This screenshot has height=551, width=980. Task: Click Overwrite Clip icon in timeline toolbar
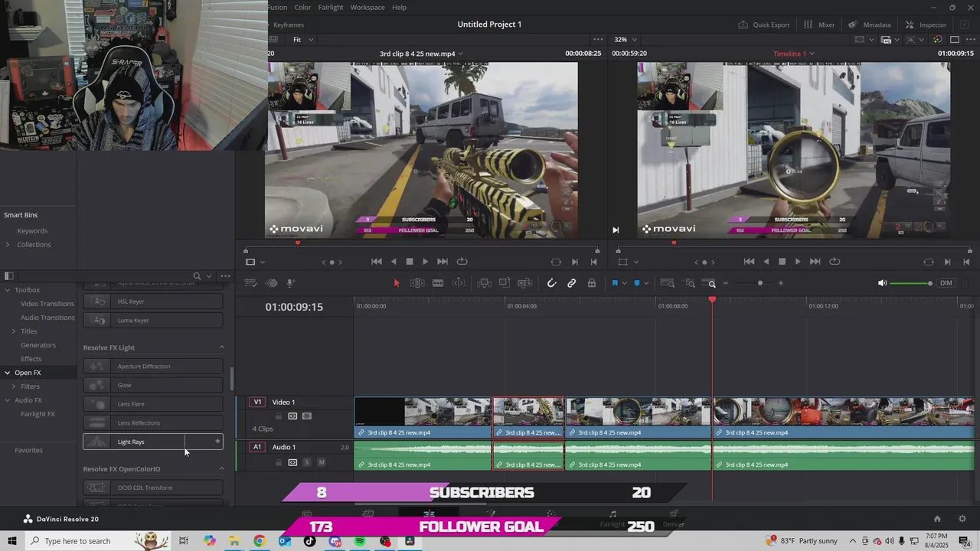click(x=505, y=283)
